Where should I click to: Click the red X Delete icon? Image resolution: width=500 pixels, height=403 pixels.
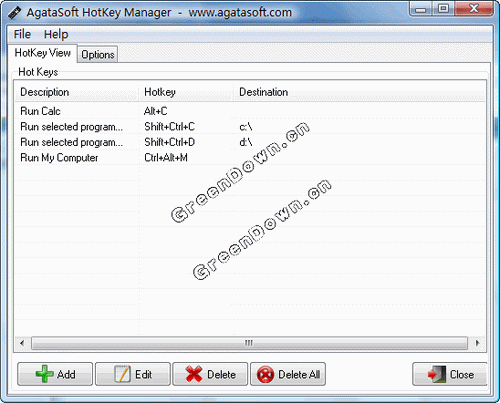pos(194,374)
